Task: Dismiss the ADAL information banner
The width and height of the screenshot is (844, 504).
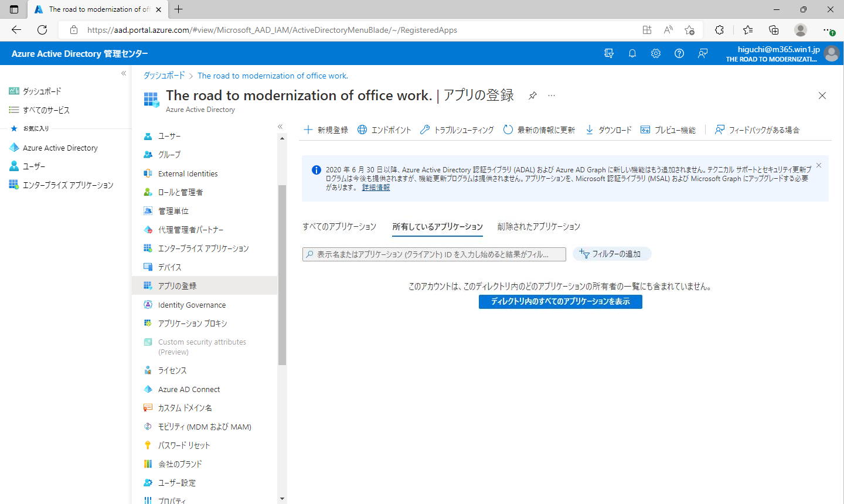Action: (x=819, y=165)
